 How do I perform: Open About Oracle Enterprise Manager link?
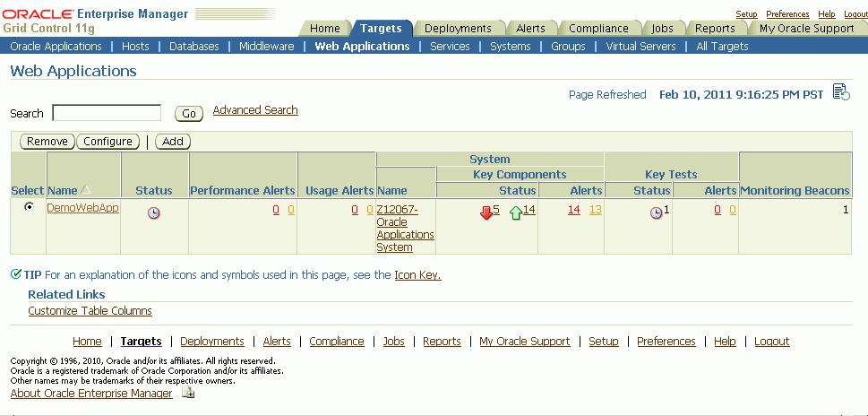(x=91, y=394)
